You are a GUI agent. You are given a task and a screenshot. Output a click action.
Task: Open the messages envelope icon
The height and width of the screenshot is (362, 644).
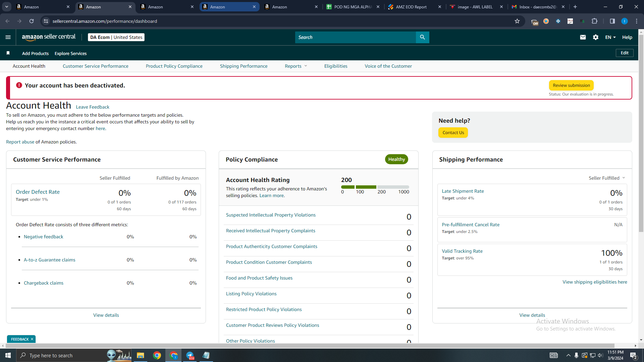(583, 37)
